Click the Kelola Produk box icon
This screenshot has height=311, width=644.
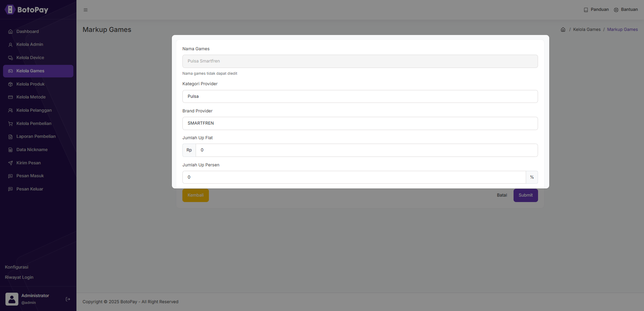(11, 84)
